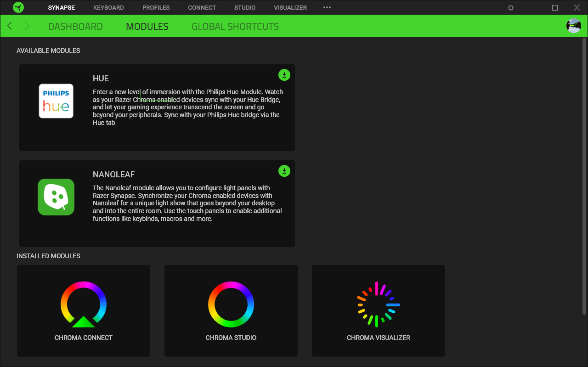The height and width of the screenshot is (367, 588).
Task: Click the NANOLEAF module title
Action: [x=113, y=175]
